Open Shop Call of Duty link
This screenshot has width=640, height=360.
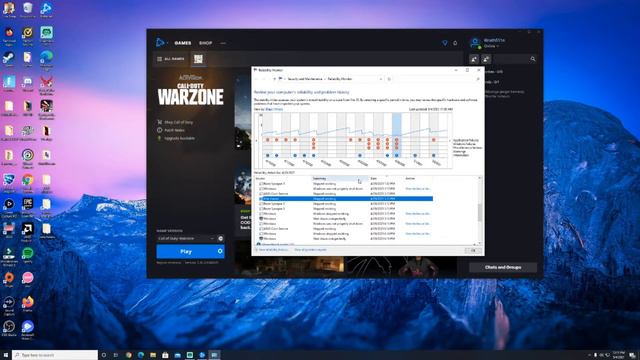[x=175, y=122]
